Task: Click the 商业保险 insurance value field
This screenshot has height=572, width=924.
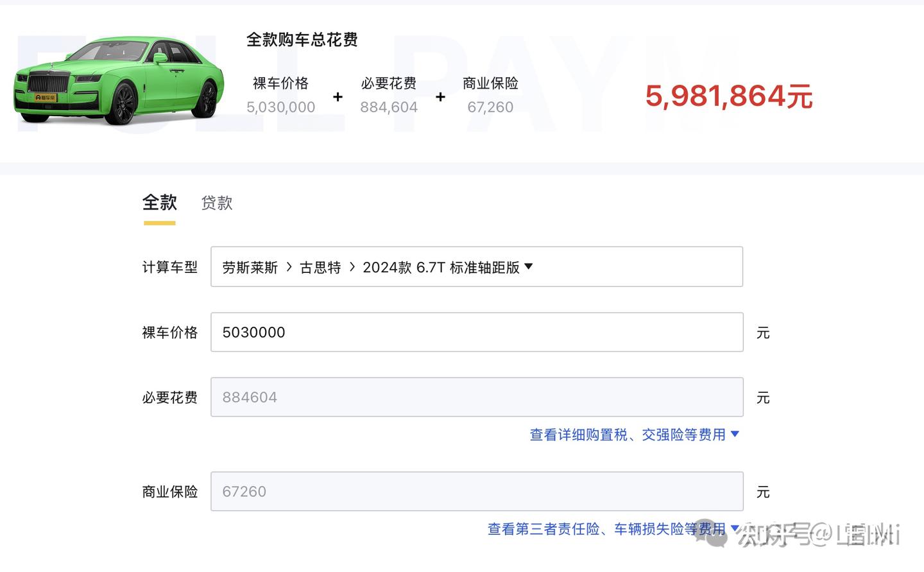Action: tap(477, 491)
